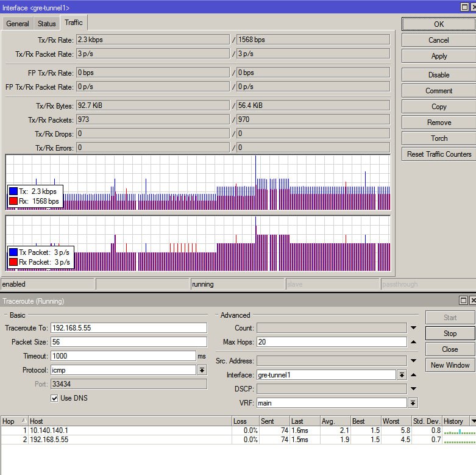Open the Protocol dropdown list
The width and height of the screenshot is (476, 475).
tap(202, 370)
